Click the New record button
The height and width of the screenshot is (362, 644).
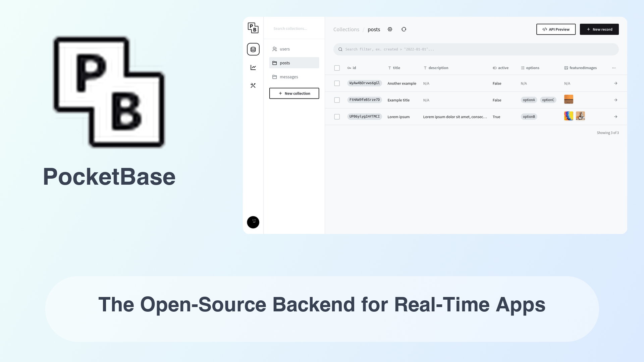pos(599,29)
